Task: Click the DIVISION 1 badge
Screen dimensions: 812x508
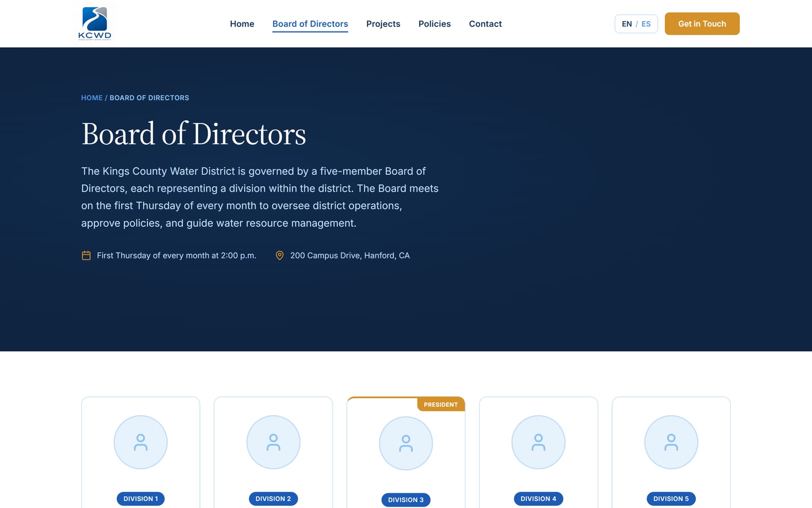Action: point(141,499)
